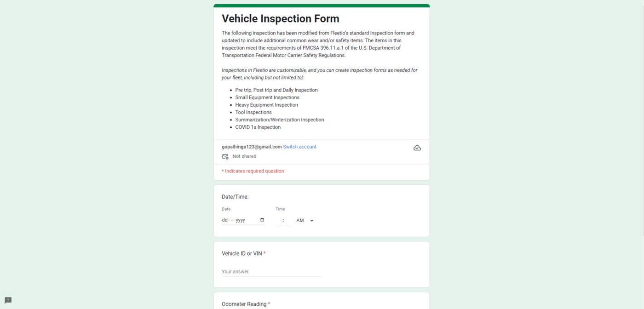
Task: Click the COVID 1a Inspection list item
Action: (258, 127)
